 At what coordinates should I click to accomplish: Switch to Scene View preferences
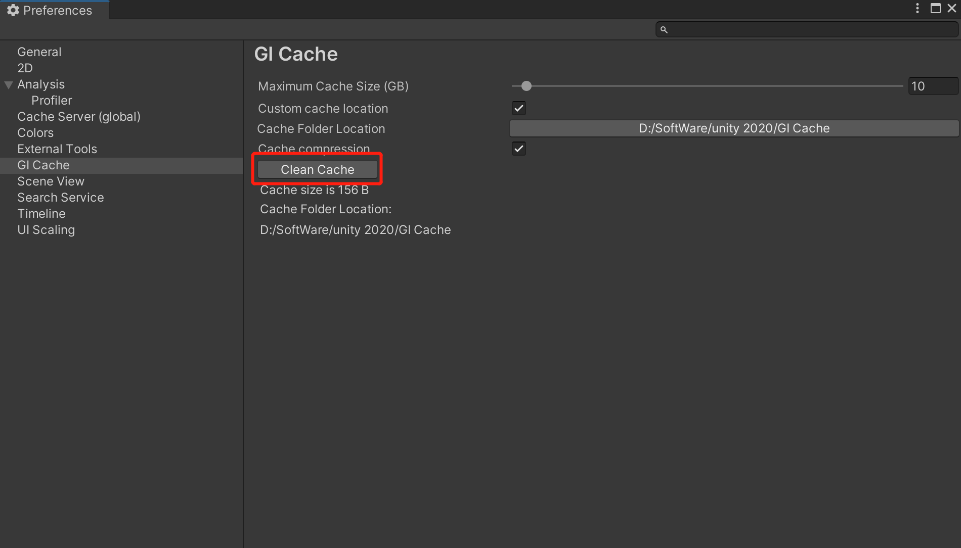[x=50, y=181]
